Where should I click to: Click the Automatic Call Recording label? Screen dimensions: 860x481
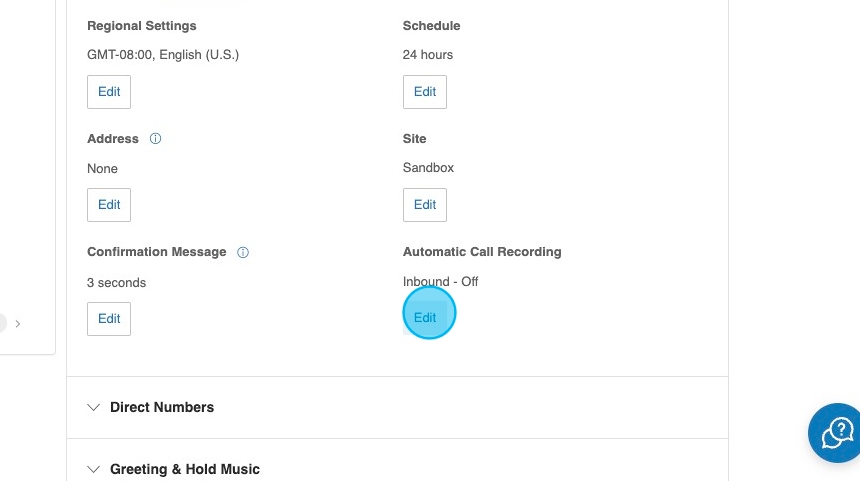(482, 252)
